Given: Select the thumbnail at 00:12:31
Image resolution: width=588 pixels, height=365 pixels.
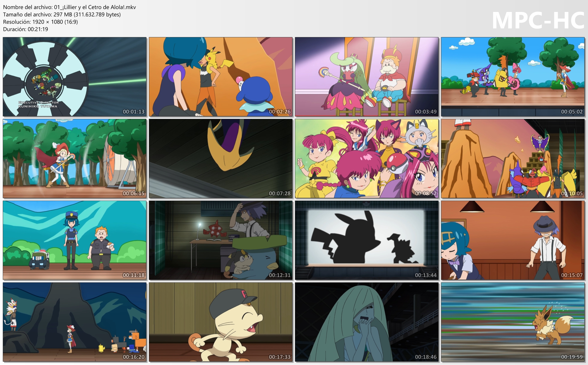Looking at the screenshot, I should coord(221,240).
